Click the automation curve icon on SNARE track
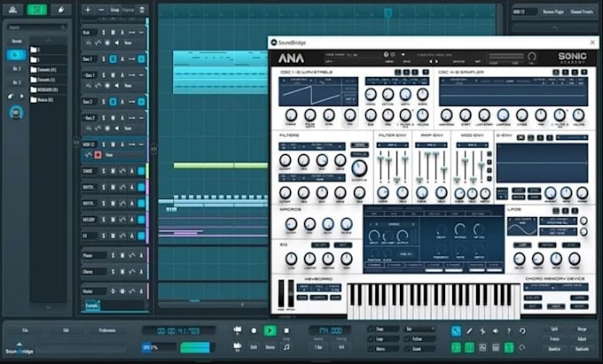This screenshot has height=364, width=603. click(122, 171)
